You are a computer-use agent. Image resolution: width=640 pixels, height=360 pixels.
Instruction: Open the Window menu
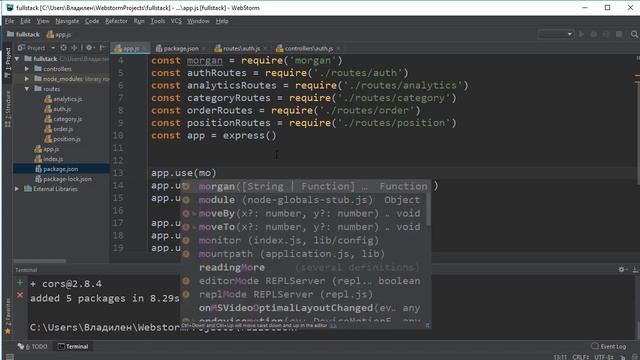coord(198,21)
